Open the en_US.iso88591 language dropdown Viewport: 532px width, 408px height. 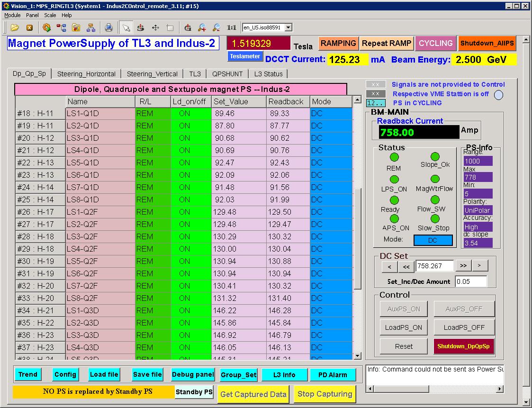(x=289, y=27)
